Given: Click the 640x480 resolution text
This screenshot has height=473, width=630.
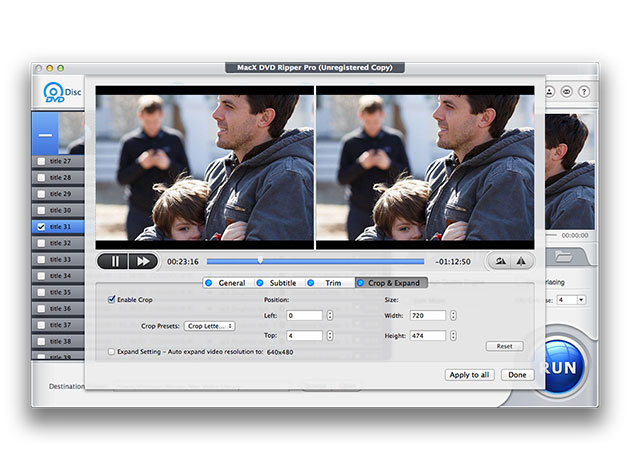Looking at the screenshot, I should 280,352.
